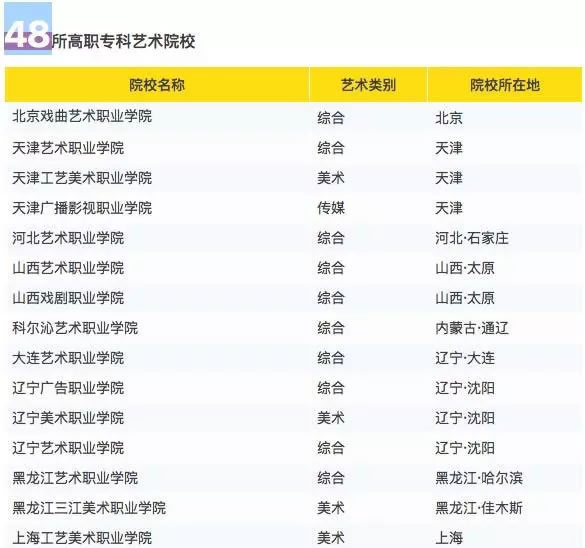Click 天津工艺美术职业学院 row name
This screenshot has height=548, width=585.
(82, 178)
